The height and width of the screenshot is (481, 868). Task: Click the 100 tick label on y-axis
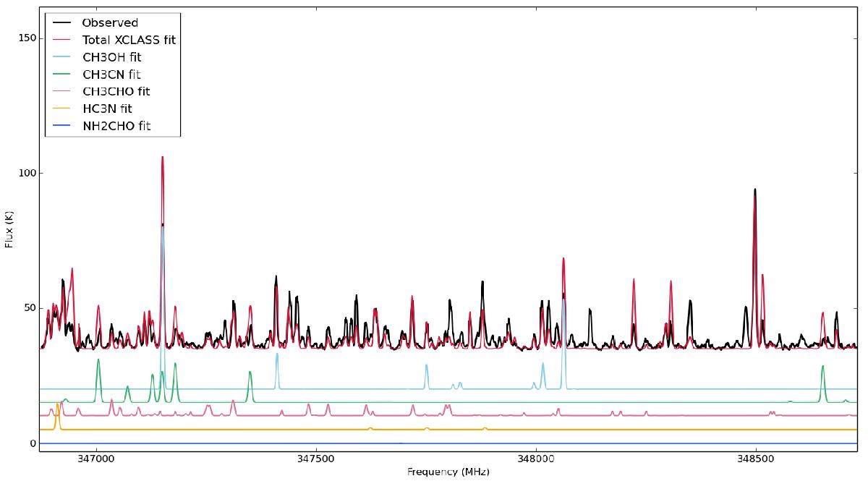(25, 173)
